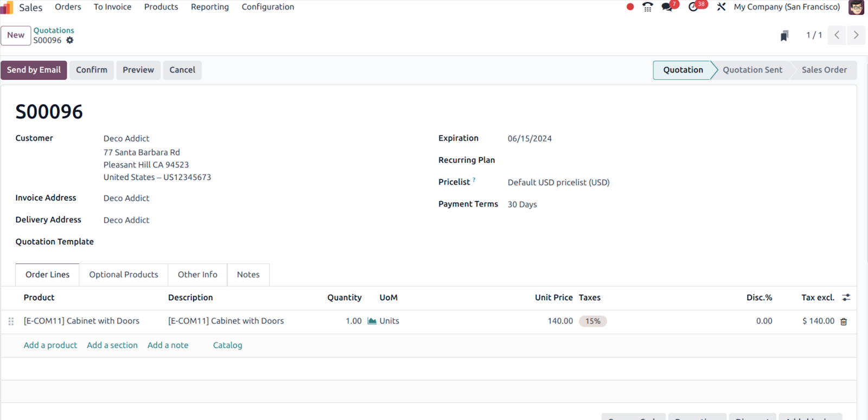Sort by Product column header

[39, 298]
